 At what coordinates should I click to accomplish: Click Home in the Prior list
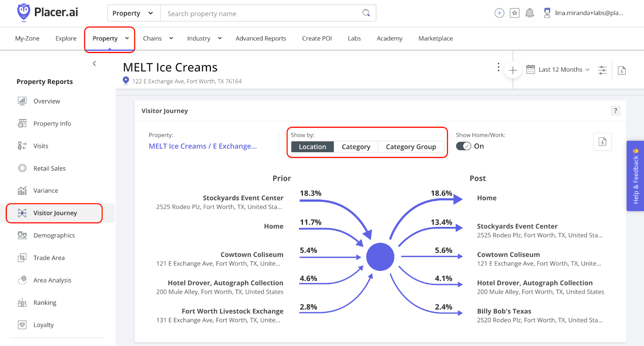click(274, 226)
